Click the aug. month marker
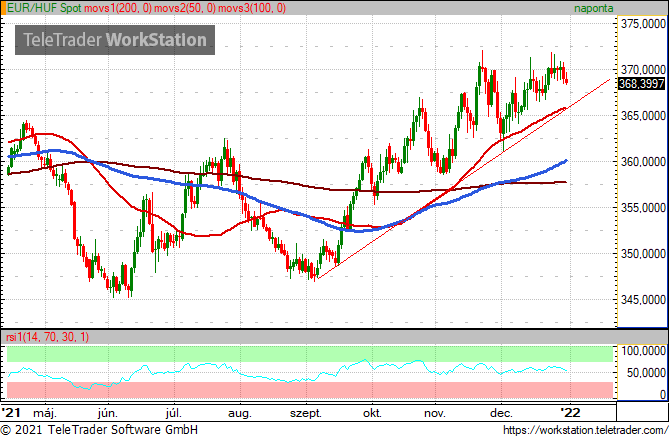The image size is (669, 439). (x=239, y=414)
